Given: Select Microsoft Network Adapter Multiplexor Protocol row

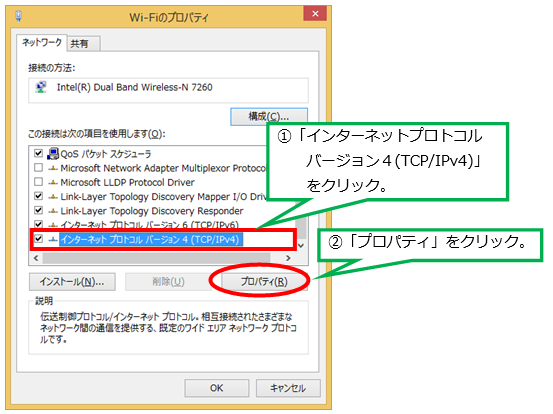Looking at the screenshot, I should point(163,168).
